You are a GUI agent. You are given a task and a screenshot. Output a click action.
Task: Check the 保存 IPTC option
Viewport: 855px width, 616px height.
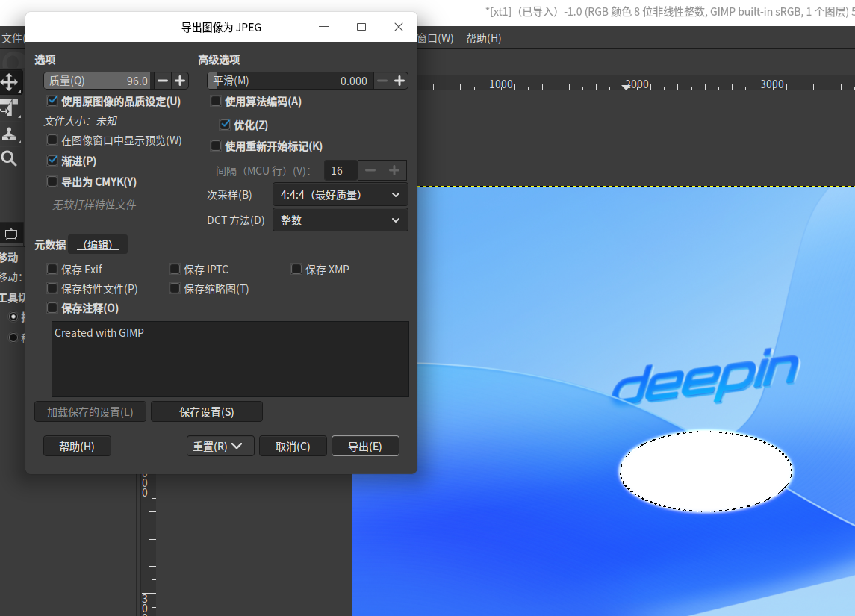175,269
